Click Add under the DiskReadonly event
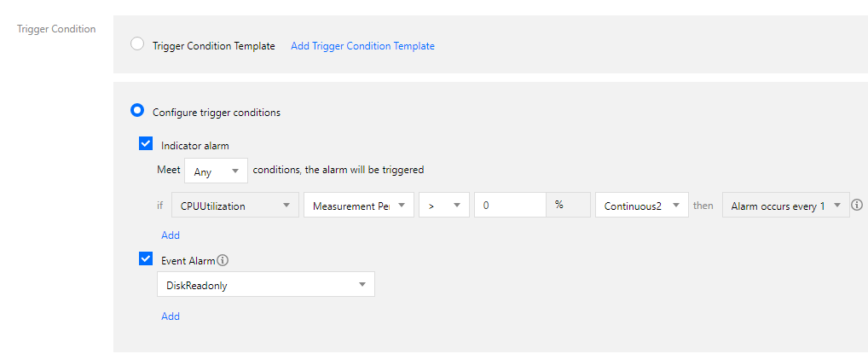 coord(171,316)
